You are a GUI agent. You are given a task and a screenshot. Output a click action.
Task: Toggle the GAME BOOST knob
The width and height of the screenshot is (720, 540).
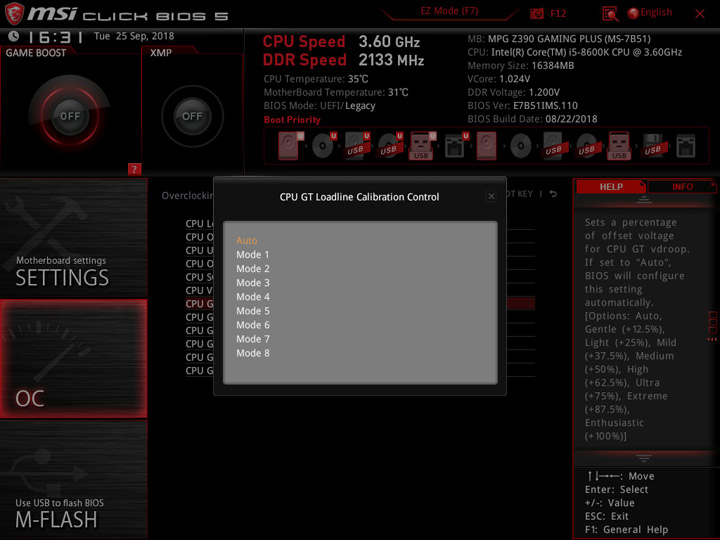[70, 116]
